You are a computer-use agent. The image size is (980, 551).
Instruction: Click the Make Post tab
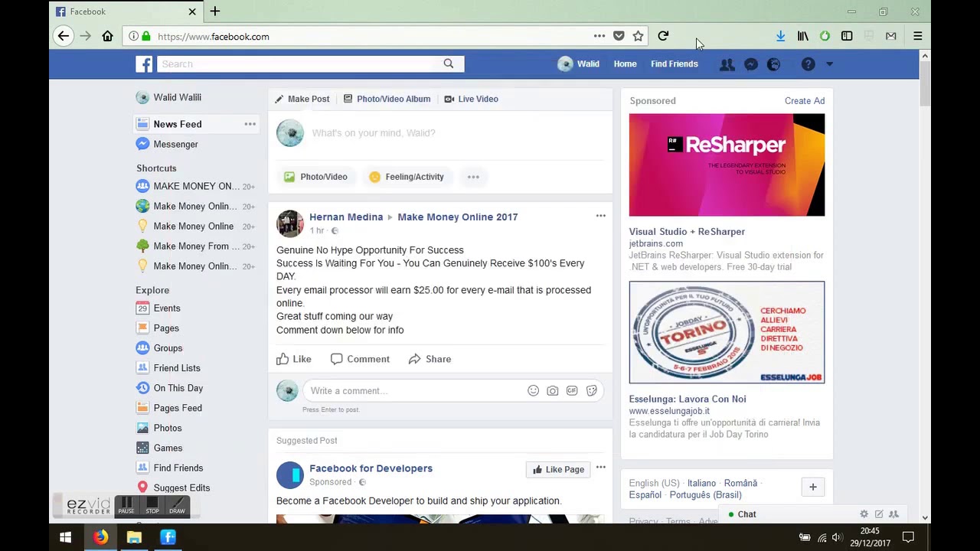302,99
